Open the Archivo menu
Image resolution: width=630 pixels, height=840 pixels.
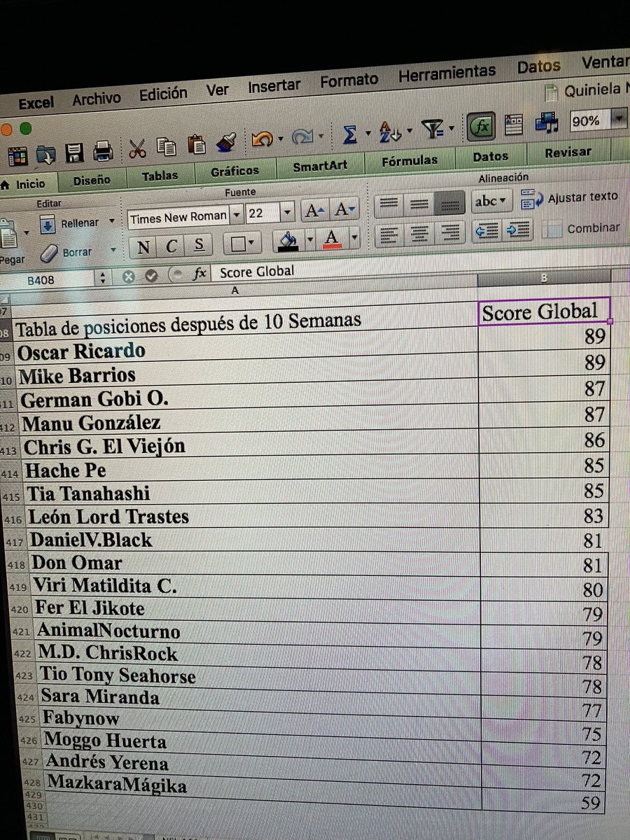96,98
